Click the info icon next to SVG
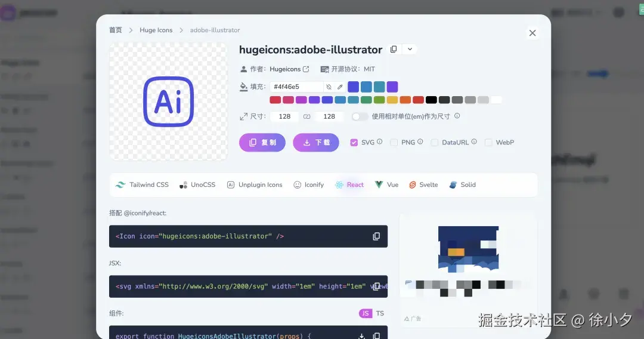 coord(379,141)
